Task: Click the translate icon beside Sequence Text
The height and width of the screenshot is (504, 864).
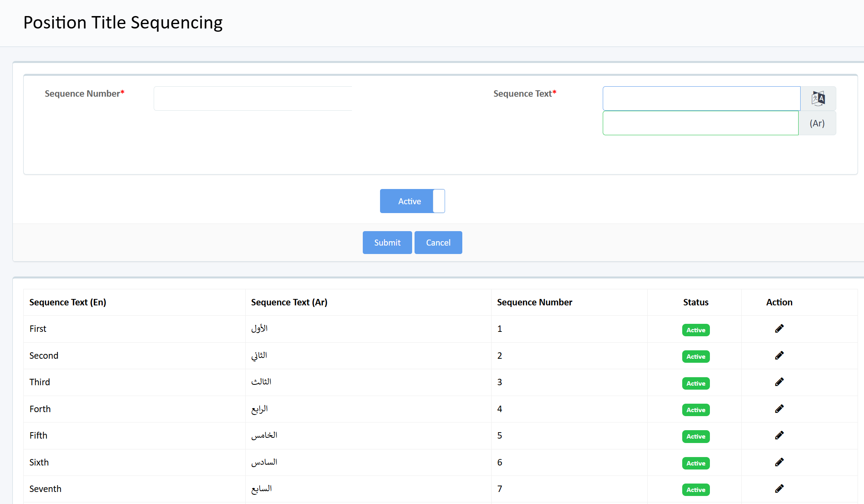Action: tap(818, 98)
